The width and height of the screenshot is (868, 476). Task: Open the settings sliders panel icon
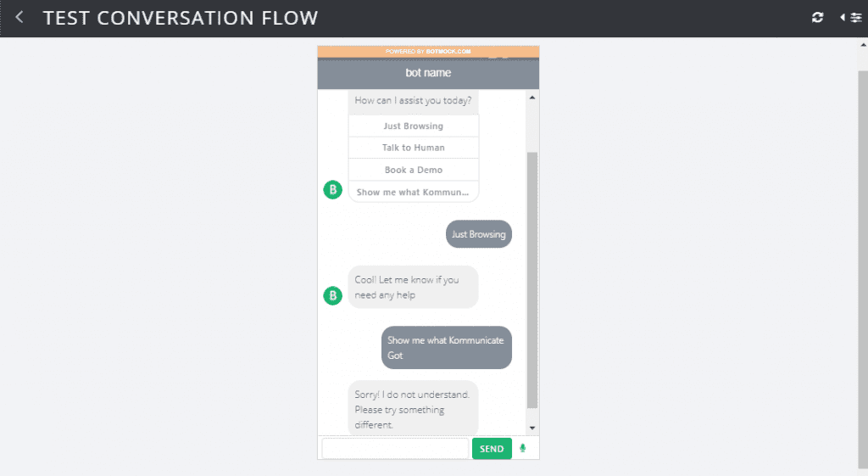point(851,18)
